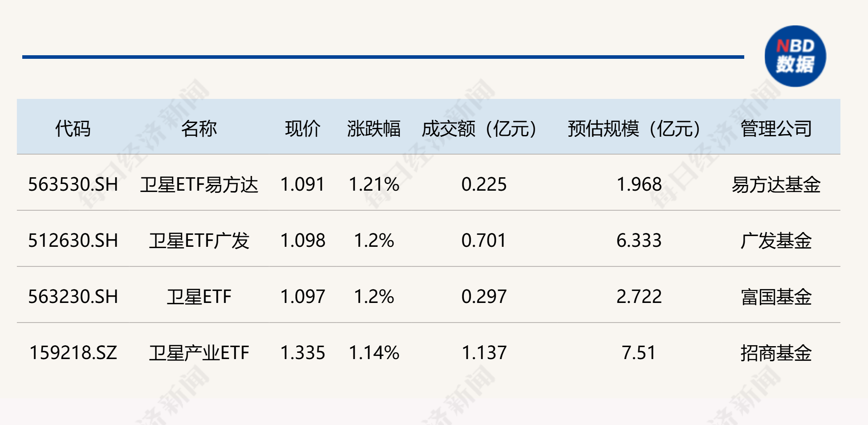Click 易方达基金 management company

[776, 184]
